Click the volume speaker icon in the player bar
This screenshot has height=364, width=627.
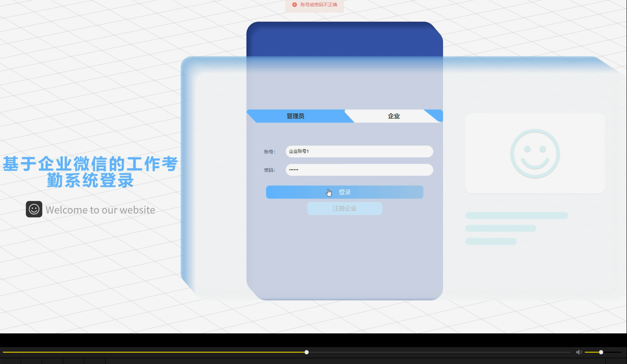[579, 352]
